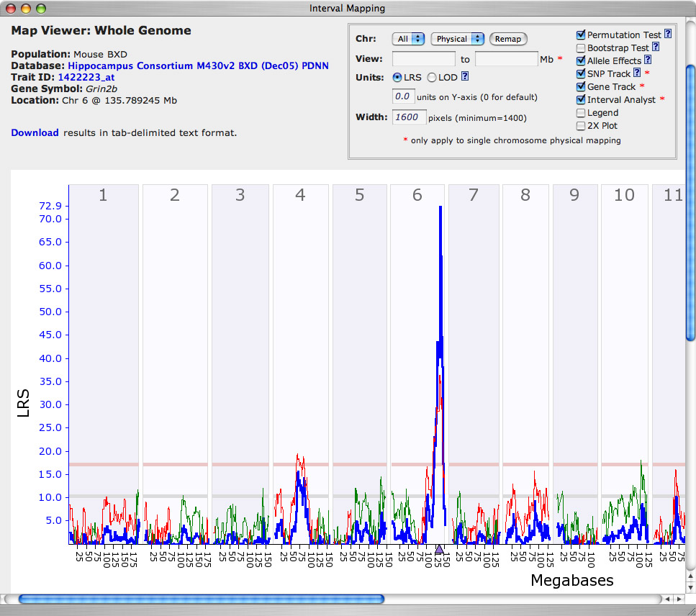Open help icon beside LOD units
696x616 pixels.
point(465,77)
